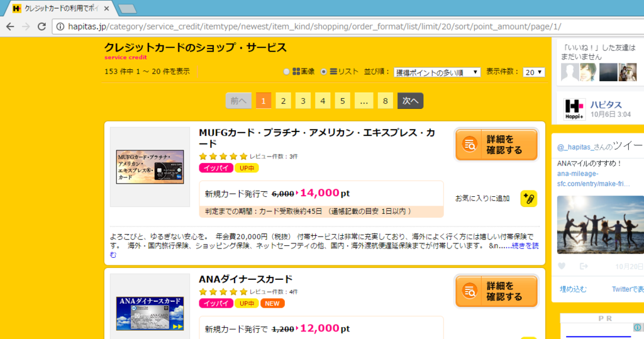Open a new browser tab
Viewport: 644px width, 339px height.
127,9
